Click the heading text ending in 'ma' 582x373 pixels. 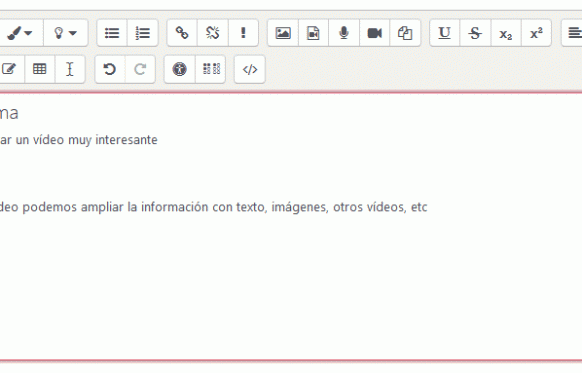pyautogui.click(x=9, y=113)
